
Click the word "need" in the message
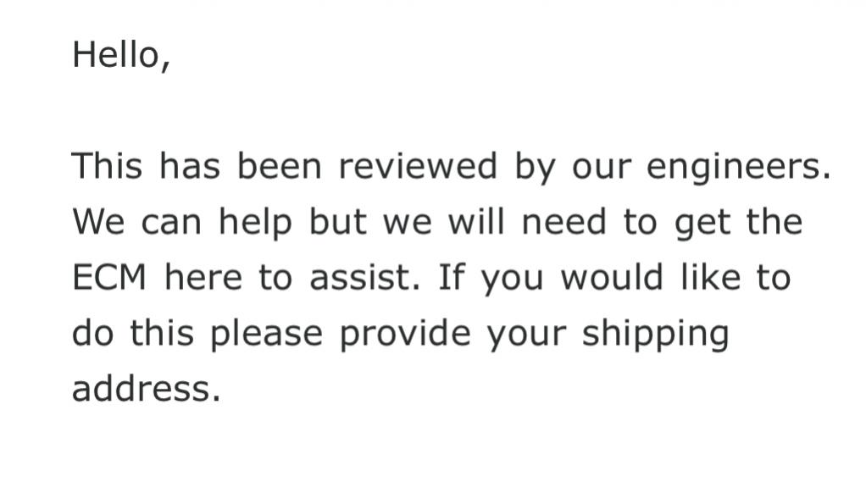coord(563,222)
